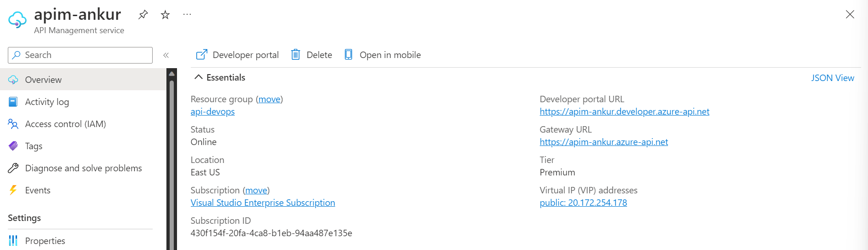The height and width of the screenshot is (250, 868).
Task: Click the mobile phone icon
Action: 348,55
